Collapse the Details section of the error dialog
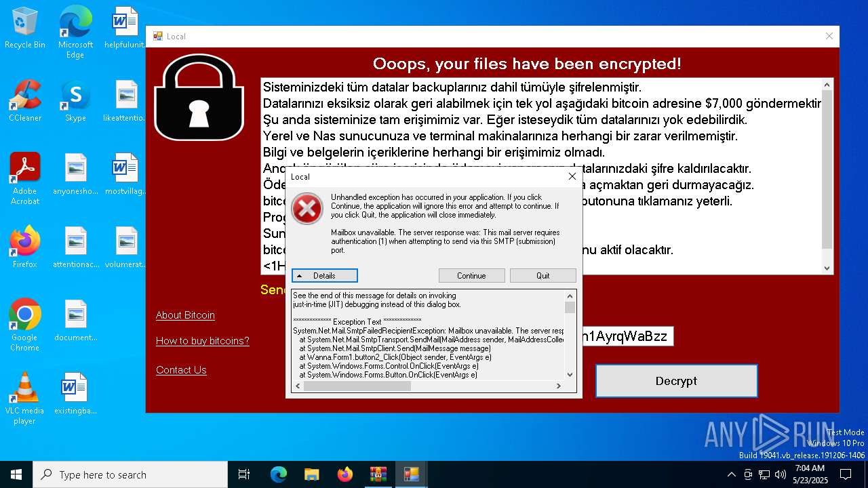The image size is (868, 488). click(x=324, y=276)
